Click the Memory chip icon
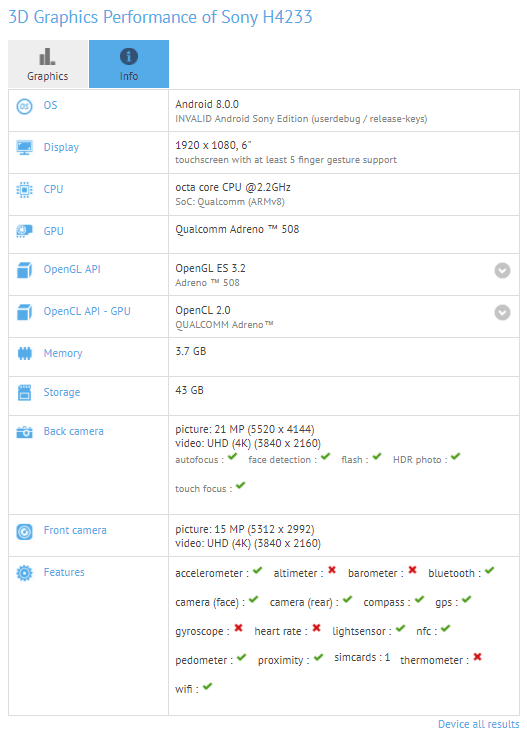This screenshot has height=737, width=527. [24, 353]
